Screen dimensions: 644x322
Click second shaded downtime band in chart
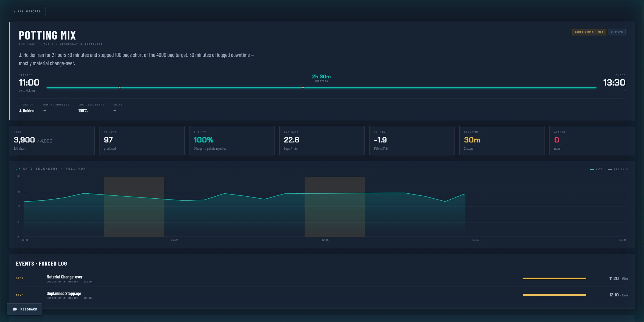335,207
